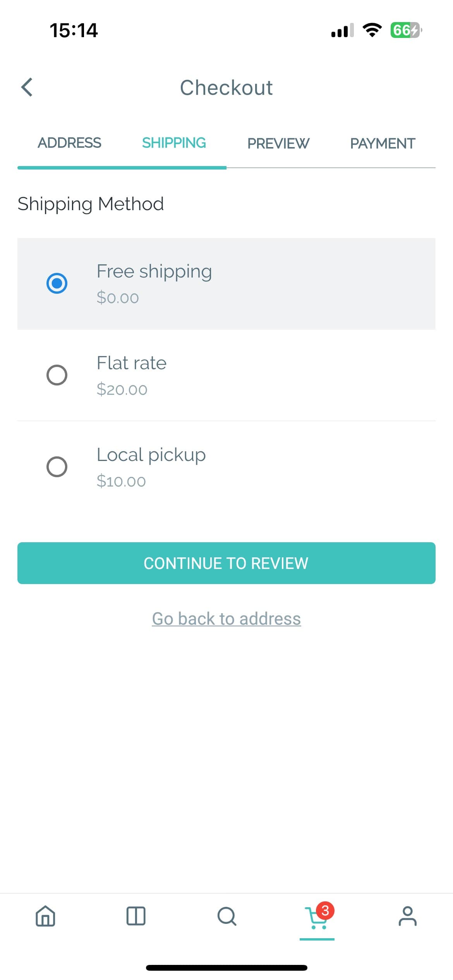
Task: Tap the Wi-Fi status icon
Action: point(372,30)
